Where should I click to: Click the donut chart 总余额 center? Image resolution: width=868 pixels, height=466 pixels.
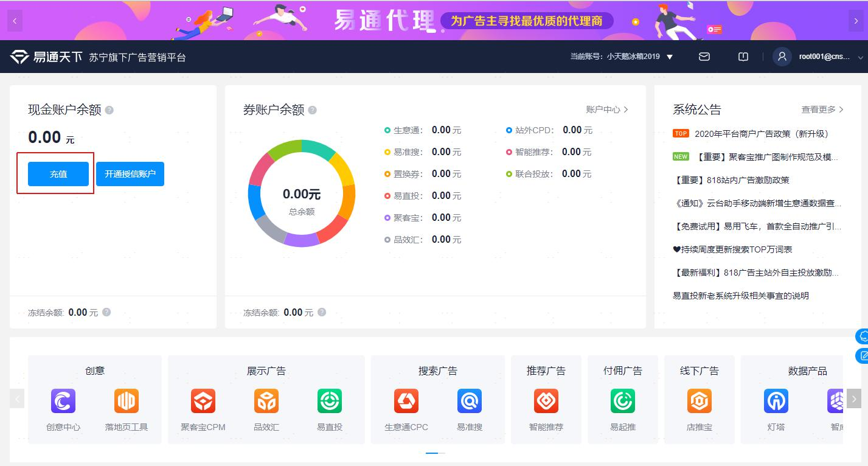click(x=302, y=201)
